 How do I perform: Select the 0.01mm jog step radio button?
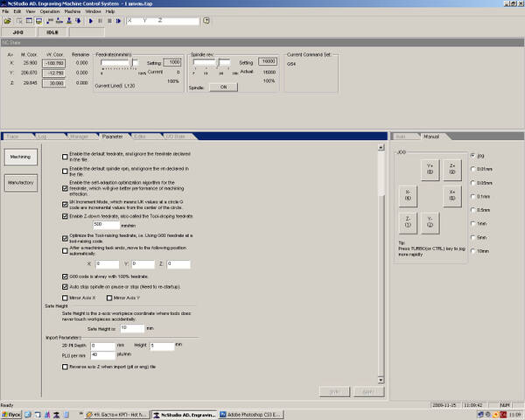[473, 169]
